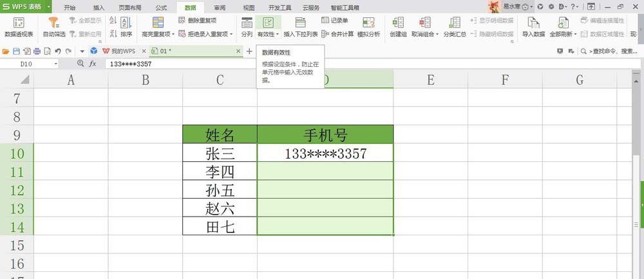Viewport: 644px width, 279px height.
Task: Click the AutoFilter (自动筛选) funnel icon
Action: point(54,23)
